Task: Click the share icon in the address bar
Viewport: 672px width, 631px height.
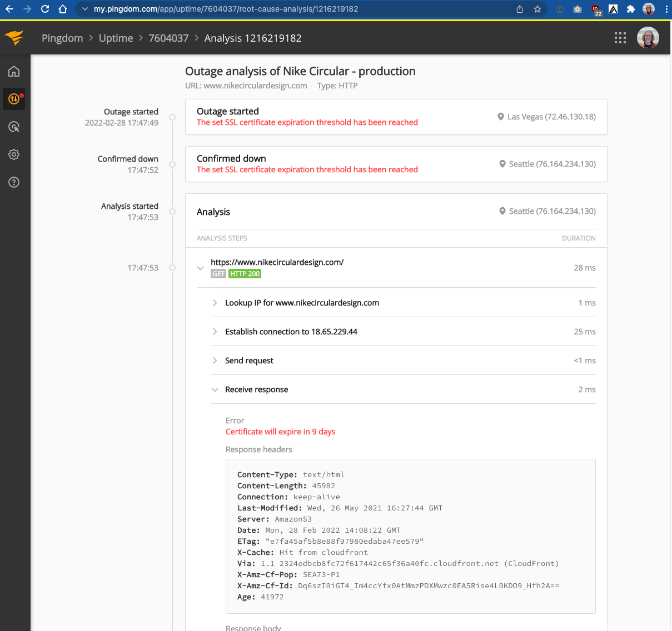Action: [x=520, y=9]
